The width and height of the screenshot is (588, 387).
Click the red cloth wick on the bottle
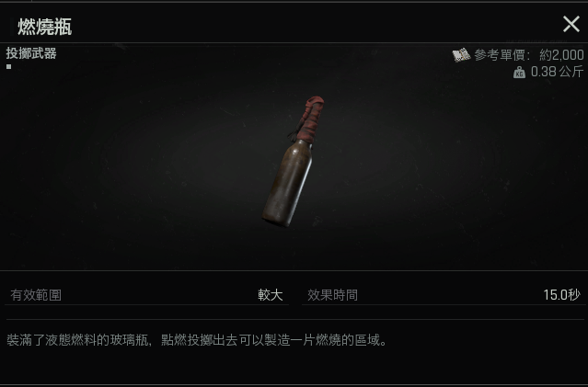pyautogui.click(x=309, y=120)
